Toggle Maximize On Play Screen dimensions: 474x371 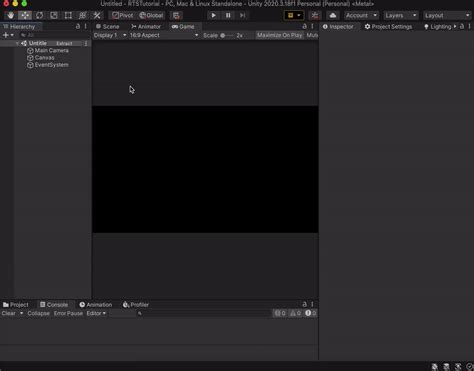click(279, 35)
